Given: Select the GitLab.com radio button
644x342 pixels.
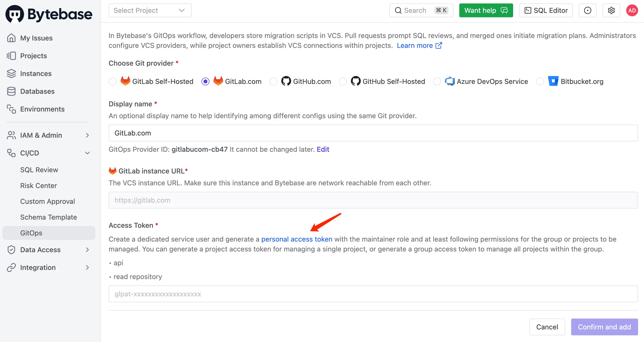Looking at the screenshot, I should point(205,81).
